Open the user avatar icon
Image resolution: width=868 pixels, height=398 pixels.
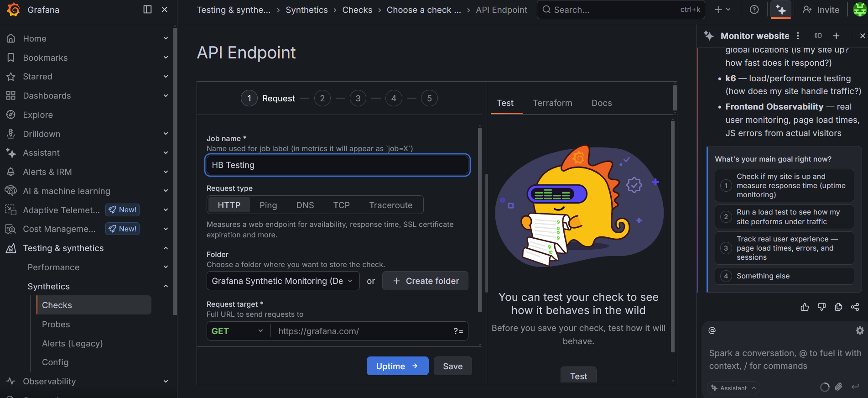click(x=860, y=10)
